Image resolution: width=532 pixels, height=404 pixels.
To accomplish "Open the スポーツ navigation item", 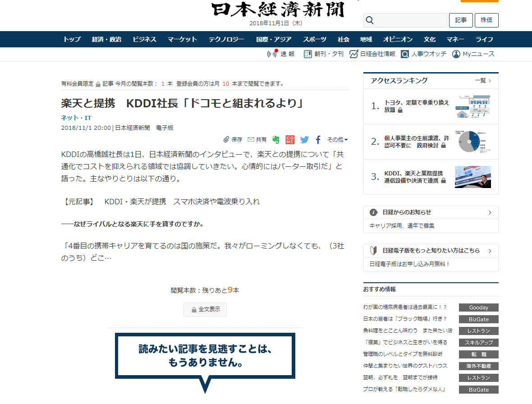I will point(315,39).
